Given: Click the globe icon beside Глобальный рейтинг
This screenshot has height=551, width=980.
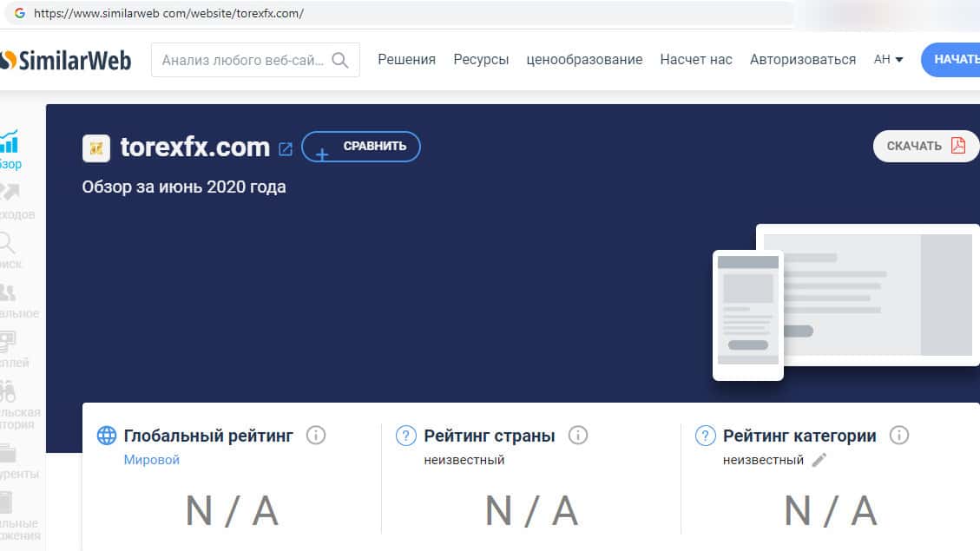Looking at the screenshot, I should click(x=107, y=436).
